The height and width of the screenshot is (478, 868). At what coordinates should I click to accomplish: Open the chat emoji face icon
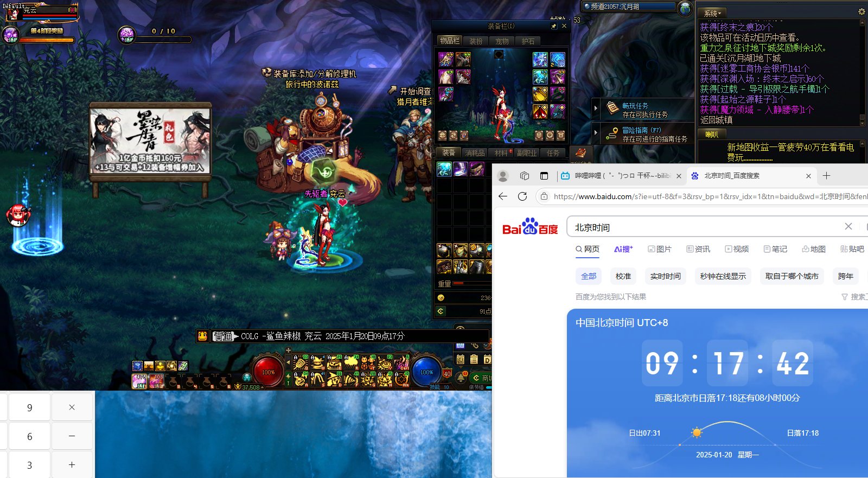pyautogui.click(x=202, y=336)
